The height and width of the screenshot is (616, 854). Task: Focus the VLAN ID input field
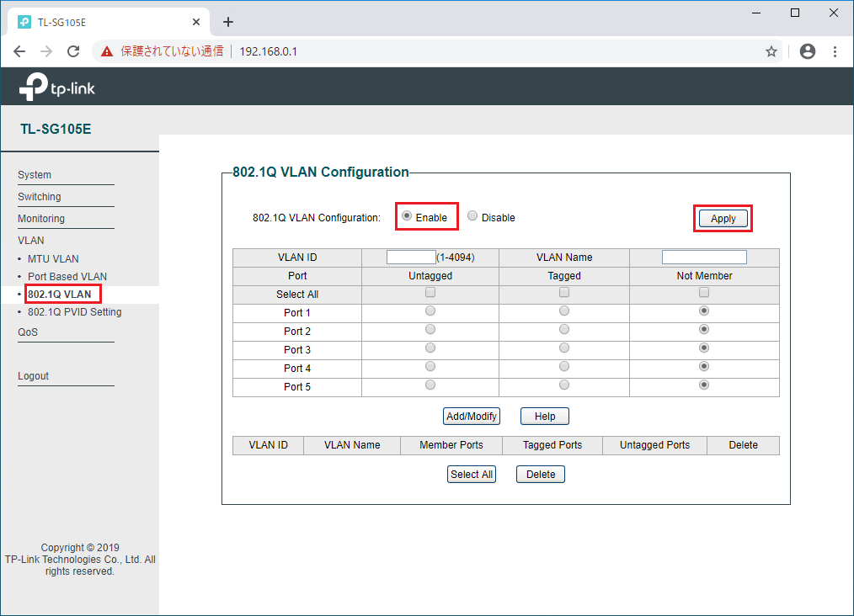(x=411, y=257)
